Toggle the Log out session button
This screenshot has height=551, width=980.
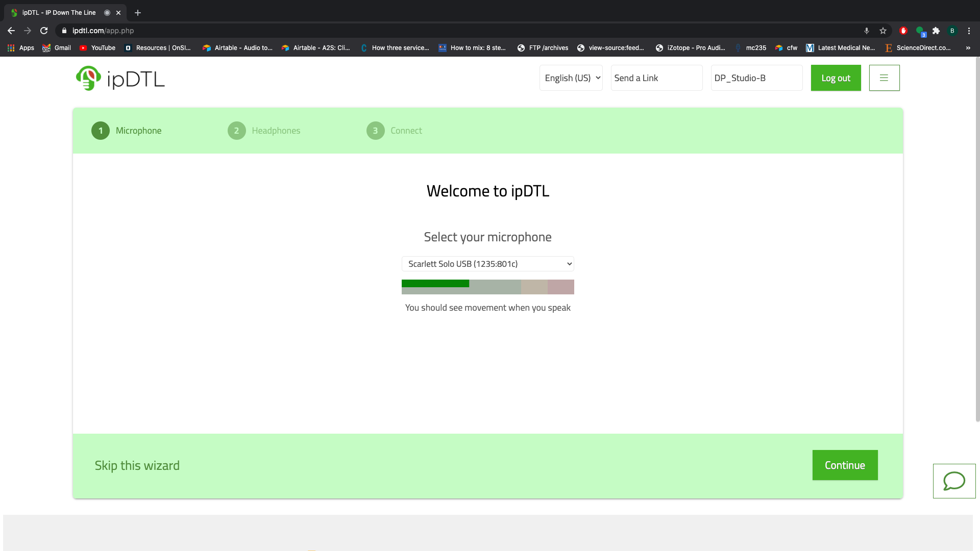[x=836, y=78]
